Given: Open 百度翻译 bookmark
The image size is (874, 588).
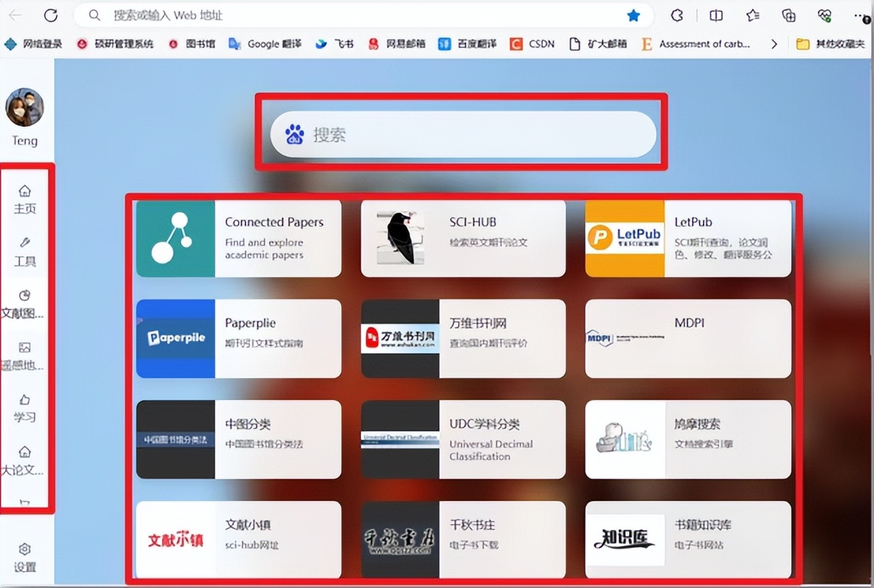Looking at the screenshot, I should (x=468, y=44).
